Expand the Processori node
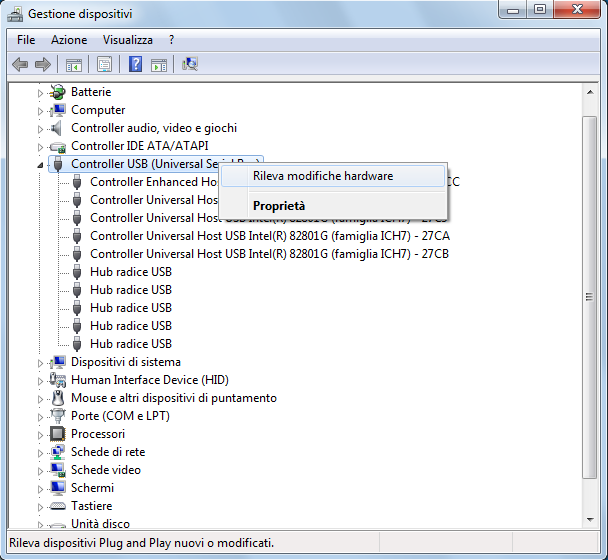This screenshot has height=560, width=608. pos(40,435)
